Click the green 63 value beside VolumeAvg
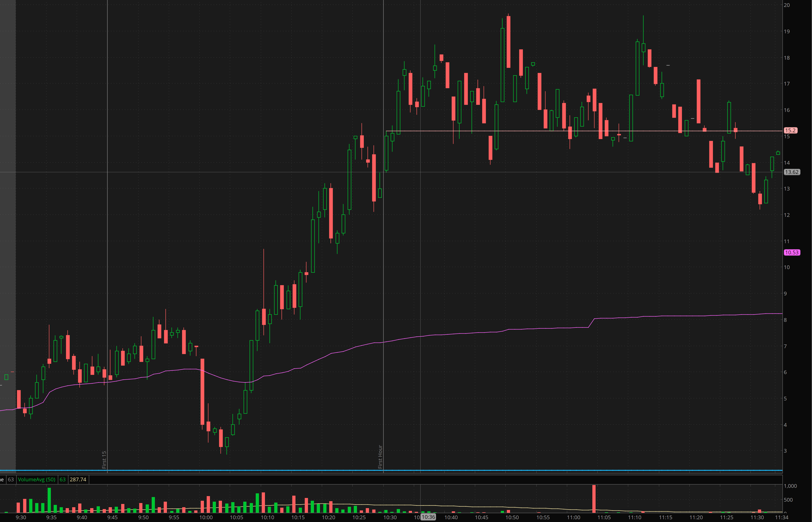The image size is (812, 522). point(62,479)
